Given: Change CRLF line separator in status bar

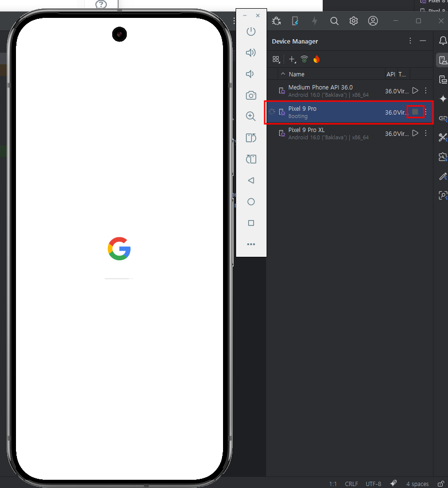Looking at the screenshot, I should [351, 484].
